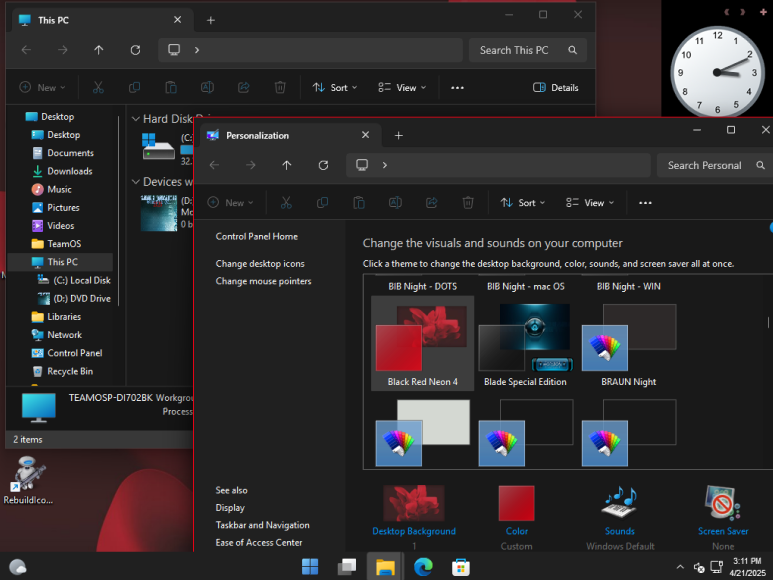Viewport: 773px width, 580px height.
Task: Click Delete trash icon in Personalization toolbar
Action: click(468, 203)
